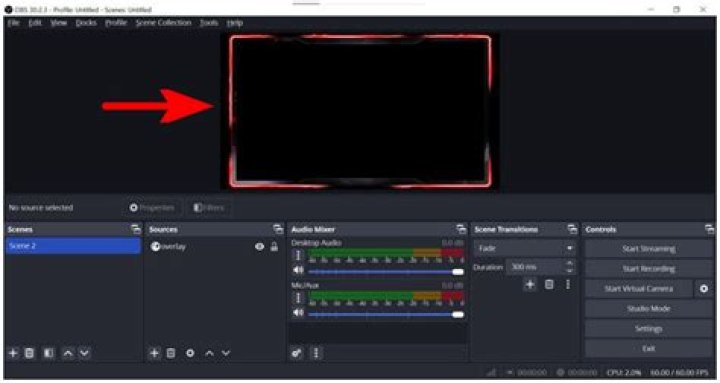Open Settings from Controls

click(x=649, y=328)
